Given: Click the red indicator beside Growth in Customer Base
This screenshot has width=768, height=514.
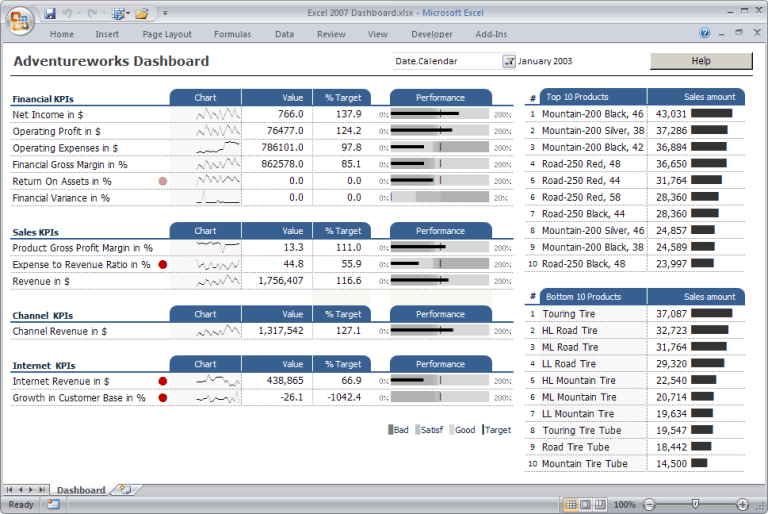Looking at the screenshot, I should coord(163,398).
